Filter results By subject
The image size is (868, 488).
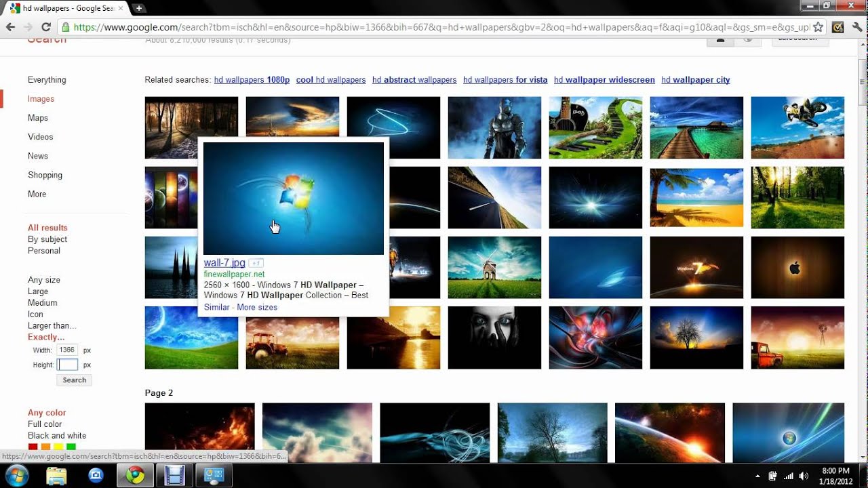[47, 239]
